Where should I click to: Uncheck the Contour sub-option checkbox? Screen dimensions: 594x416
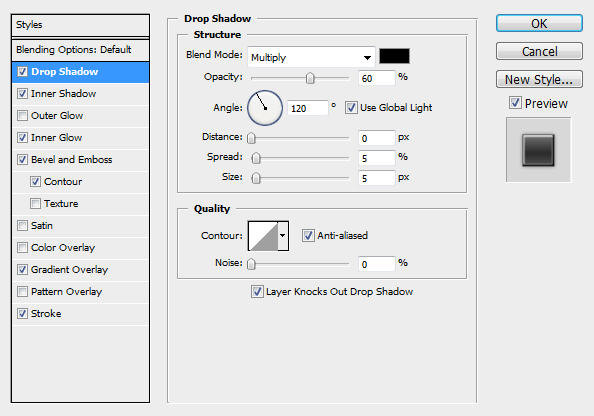[x=35, y=181]
